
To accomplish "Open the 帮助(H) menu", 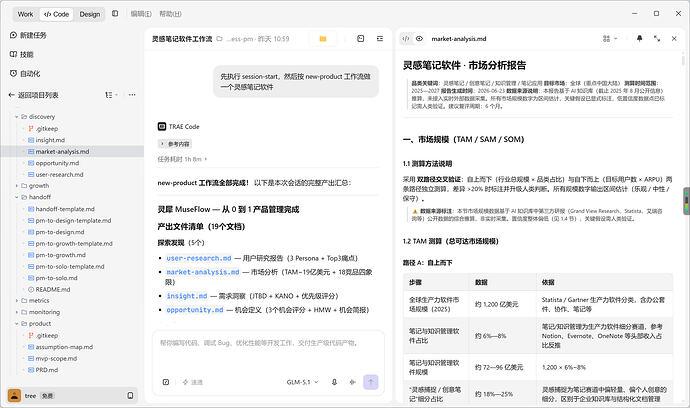I will click(x=170, y=14).
